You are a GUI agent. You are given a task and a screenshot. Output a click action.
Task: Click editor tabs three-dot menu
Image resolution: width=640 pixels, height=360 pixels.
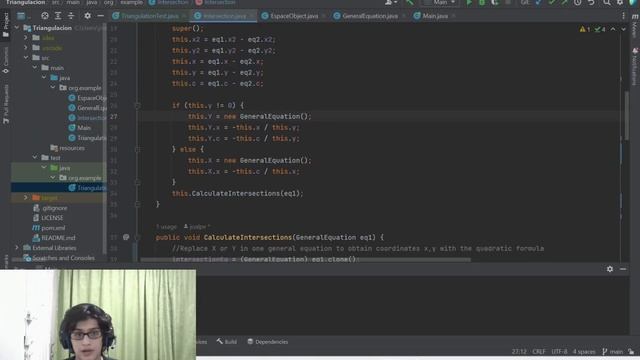coord(623,16)
